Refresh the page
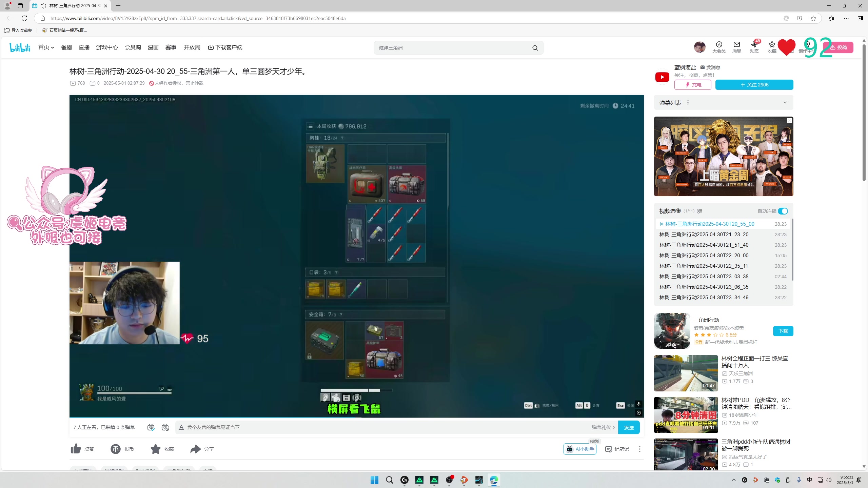Viewport: 868px width, 488px height. tap(24, 18)
